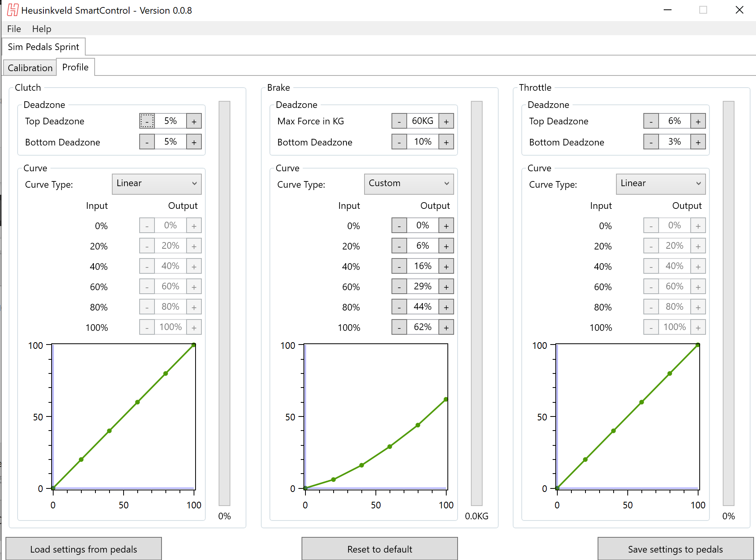Decrease Clutch Bottom Deadzone with minus

147,142
